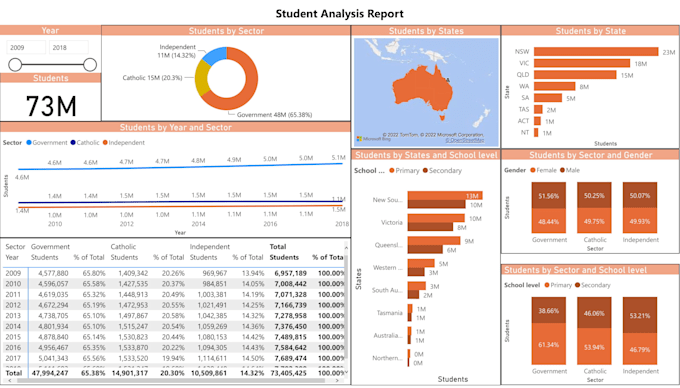Click the 50.07% Independent male segment
This screenshot has height=388, width=680.
click(x=640, y=196)
